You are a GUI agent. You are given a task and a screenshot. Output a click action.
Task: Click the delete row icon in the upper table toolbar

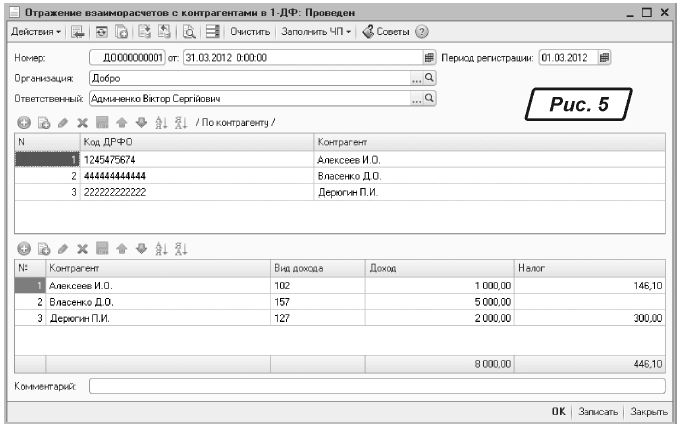click(83, 122)
